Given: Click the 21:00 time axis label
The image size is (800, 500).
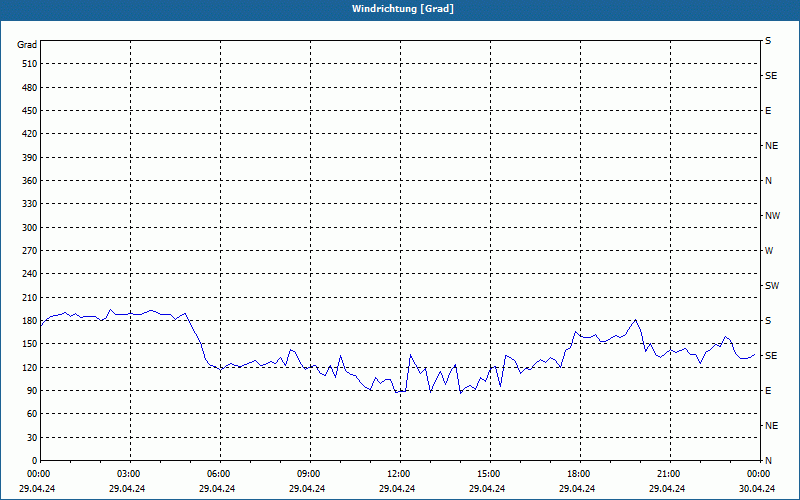Looking at the screenshot, I should [670, 474].
